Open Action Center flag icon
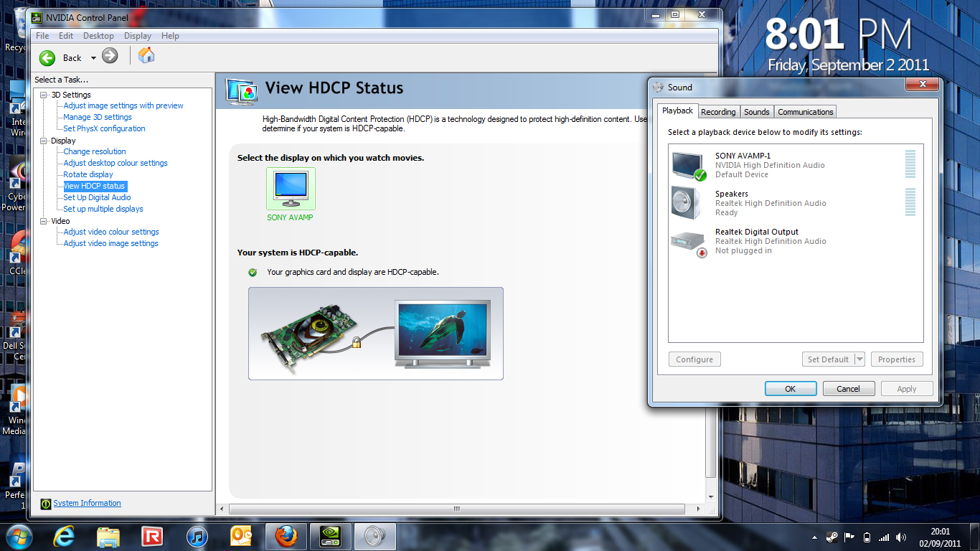This screenshot has width=980, height=551. click(x=849, y=537)
